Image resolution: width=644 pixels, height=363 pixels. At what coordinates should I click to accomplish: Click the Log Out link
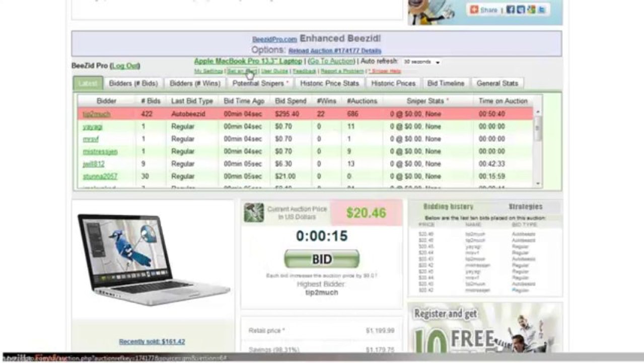tap(125, 66)
